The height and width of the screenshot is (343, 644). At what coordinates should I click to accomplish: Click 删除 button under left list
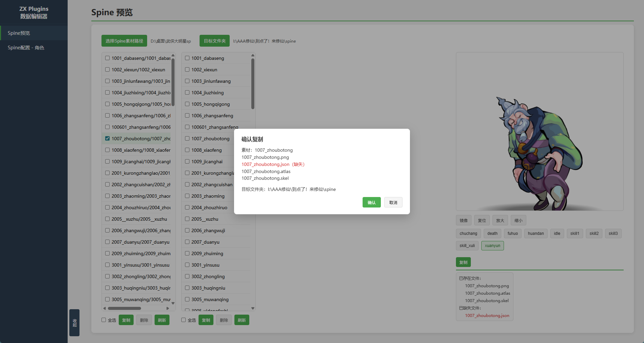(x=144, y=320)
